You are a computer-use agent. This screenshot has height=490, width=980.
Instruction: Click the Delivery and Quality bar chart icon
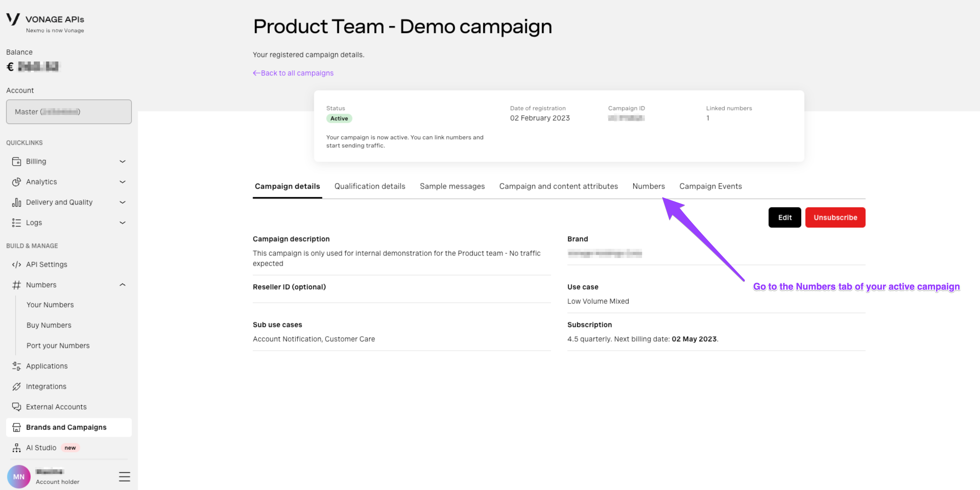(x=16, y=202)
